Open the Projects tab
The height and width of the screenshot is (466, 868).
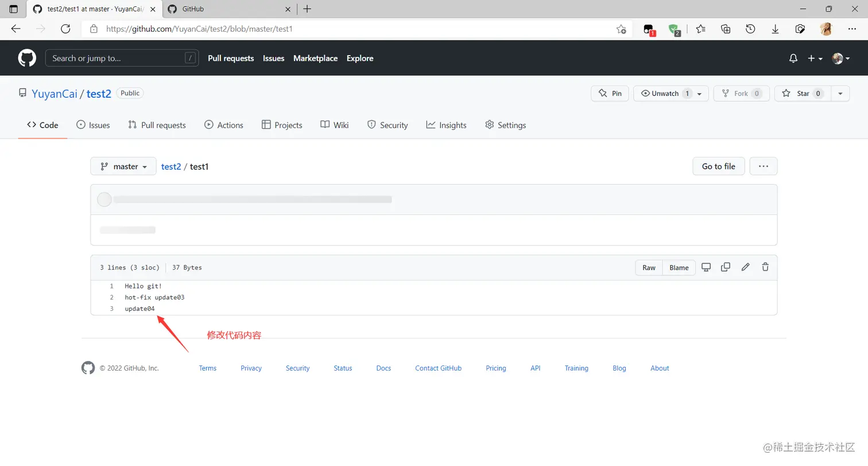pyautogui.click(x=282, y=125)
